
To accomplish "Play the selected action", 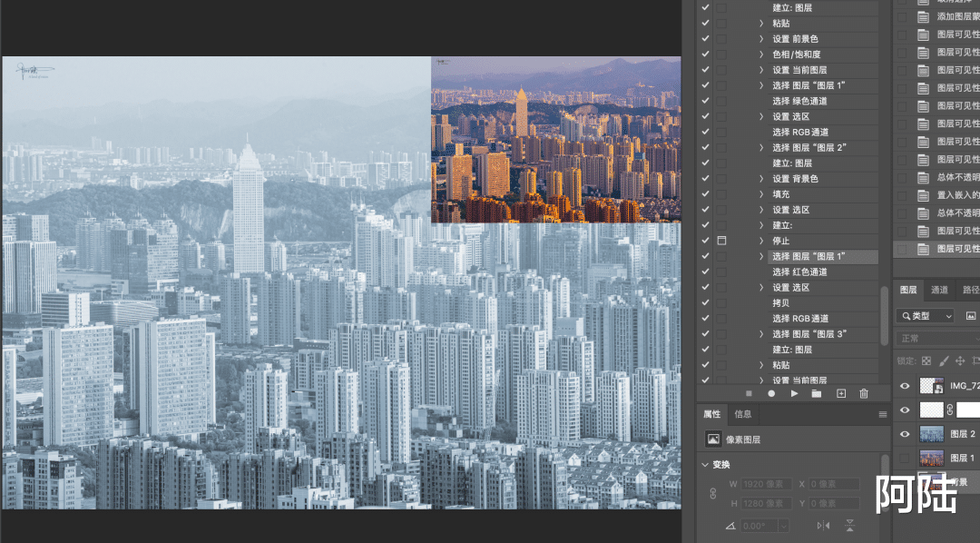I will tap(794, 393).
